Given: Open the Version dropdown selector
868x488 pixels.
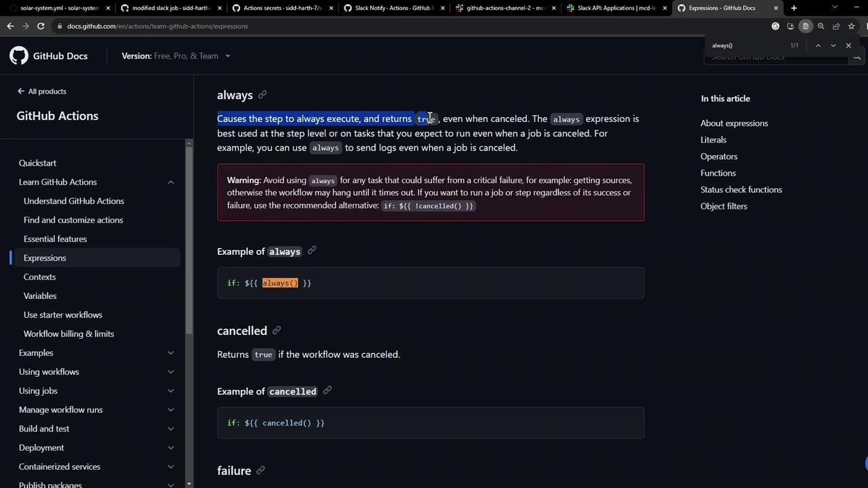Looking at the screenshot, I should pyautogui.click(x=176, y=56).
